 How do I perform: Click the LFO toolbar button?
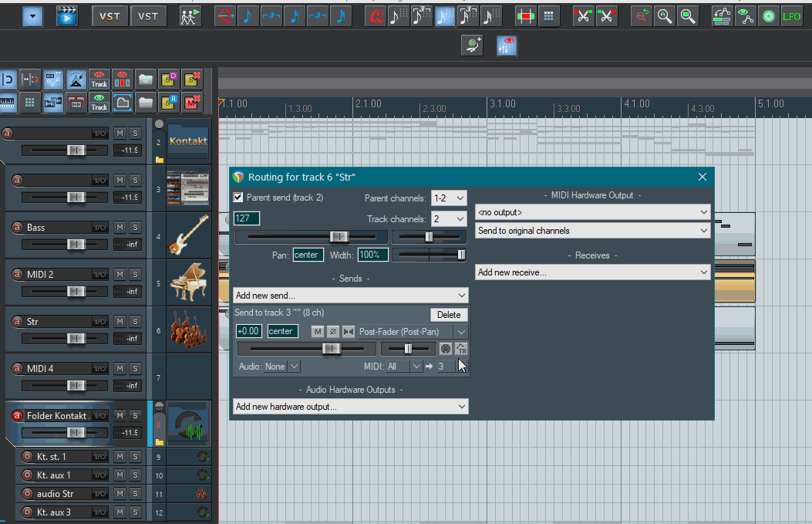pos(791,15)
